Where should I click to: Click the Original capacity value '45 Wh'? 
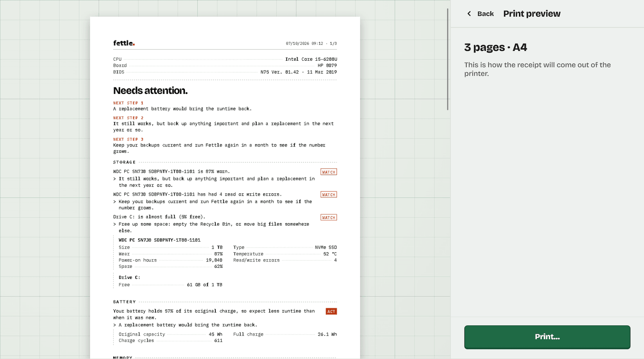pyautogui.click(x=215, y=335)
